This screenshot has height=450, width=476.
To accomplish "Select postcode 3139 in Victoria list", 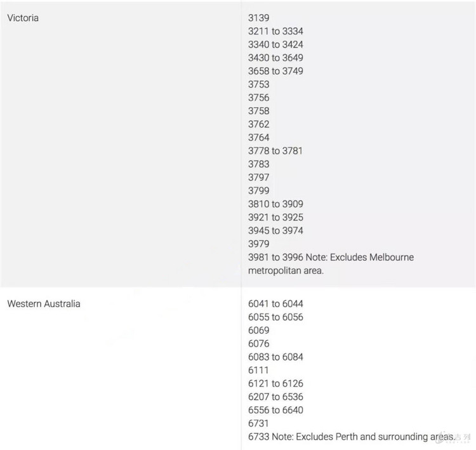I will pyautogui.click(x=259, y=18).
